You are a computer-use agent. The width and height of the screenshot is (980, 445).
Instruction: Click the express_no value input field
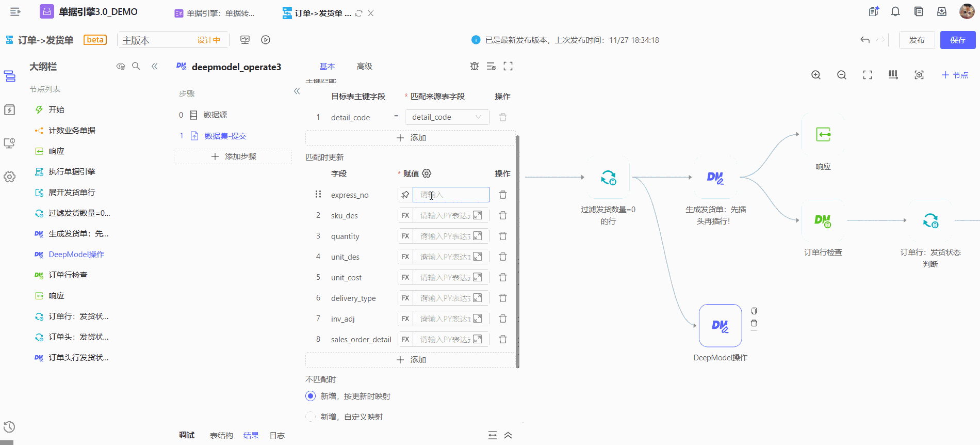click(451, 195)
